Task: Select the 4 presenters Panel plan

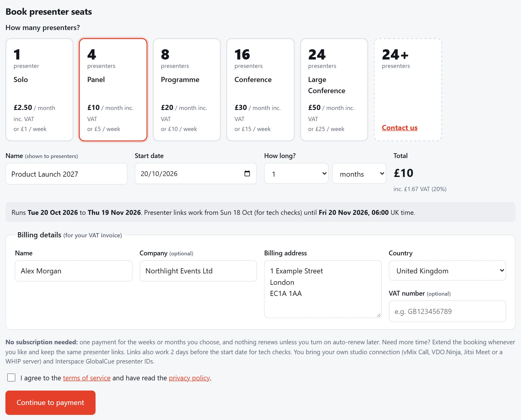Action: click(x=113, y=90)
